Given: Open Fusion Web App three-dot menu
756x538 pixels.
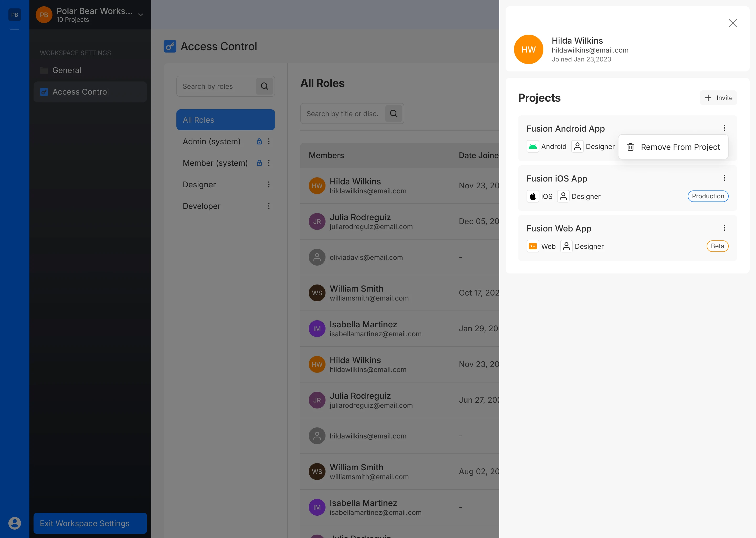Looking at the screenshot, I should 724,228.
